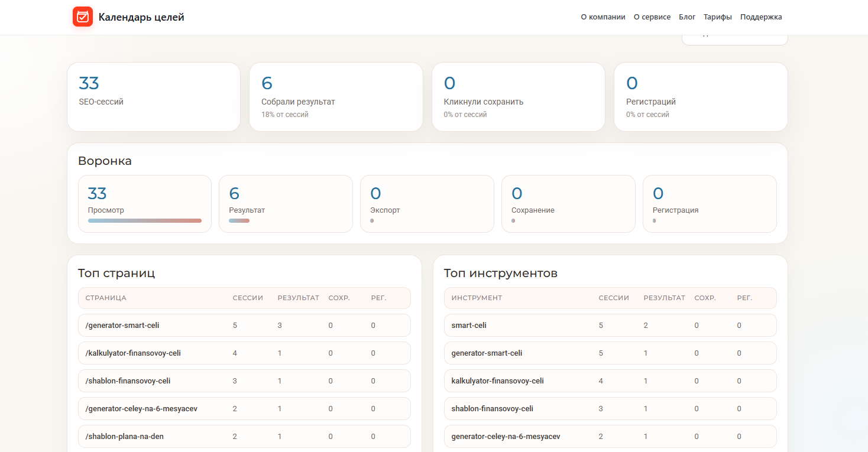Screen dimensions: 868x452
Task: Click the Результат funnel progress bar
Action: (x=239, y=221)
